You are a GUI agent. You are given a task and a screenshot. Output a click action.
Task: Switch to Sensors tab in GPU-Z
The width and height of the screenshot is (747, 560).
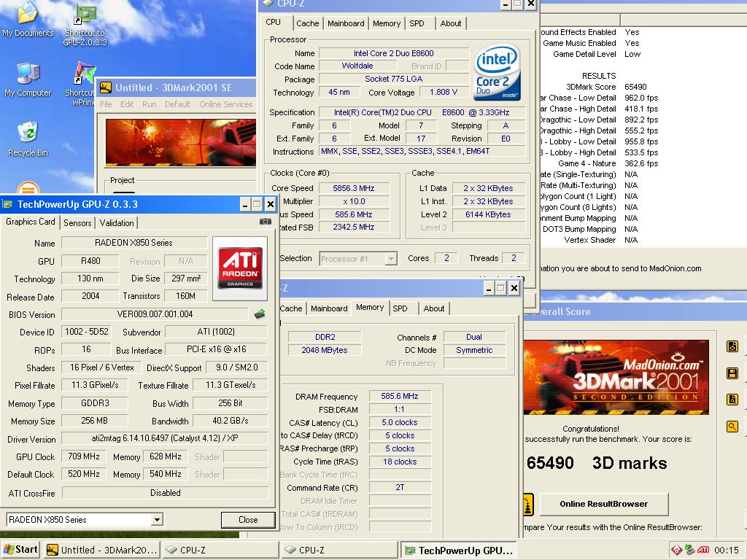(77, 223)
